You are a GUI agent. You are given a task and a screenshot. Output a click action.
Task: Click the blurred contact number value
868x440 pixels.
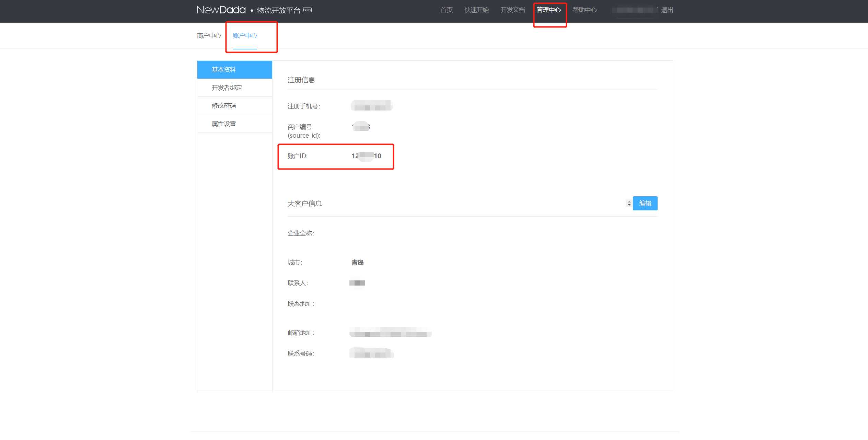(372, 353)
